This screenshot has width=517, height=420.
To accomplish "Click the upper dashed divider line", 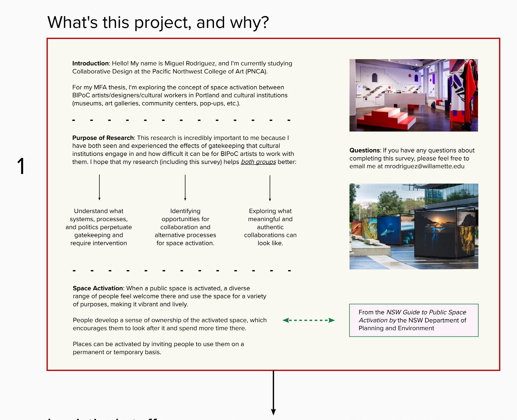I will click(181, 120).
